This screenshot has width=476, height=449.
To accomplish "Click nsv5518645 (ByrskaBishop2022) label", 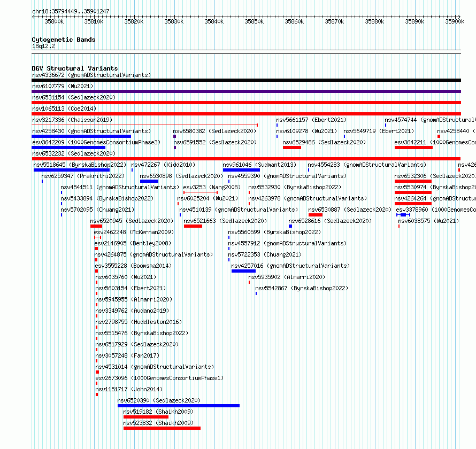I will click(x=80, y=165).
